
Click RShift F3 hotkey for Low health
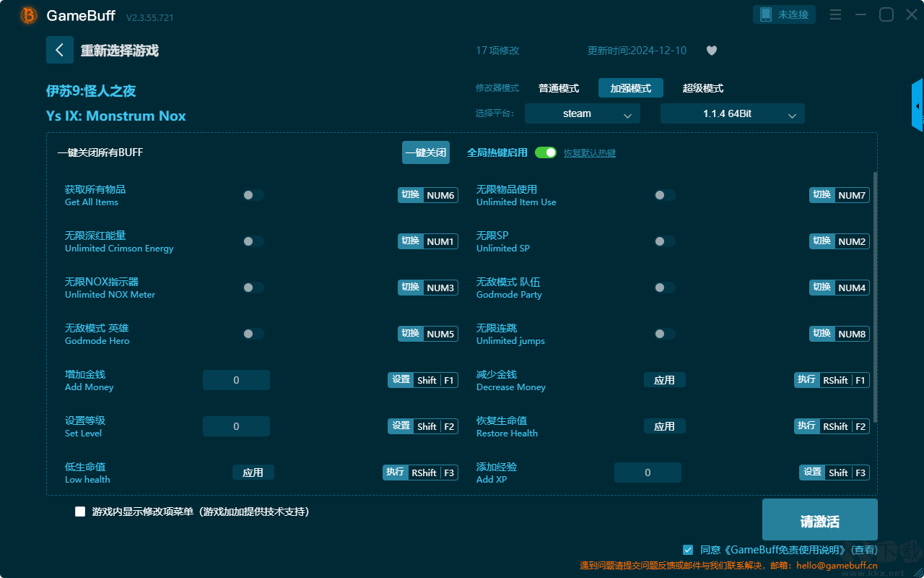pos(421,473)
